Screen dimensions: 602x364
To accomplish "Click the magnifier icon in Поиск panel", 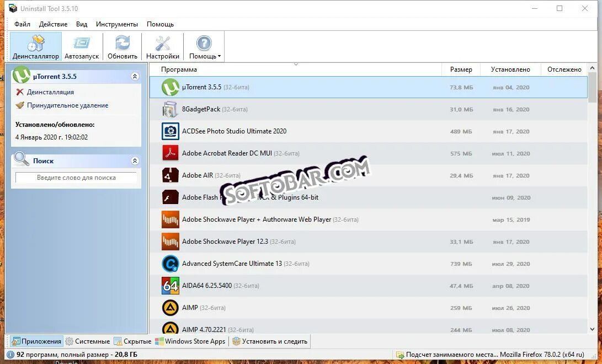I will [21, 159].
